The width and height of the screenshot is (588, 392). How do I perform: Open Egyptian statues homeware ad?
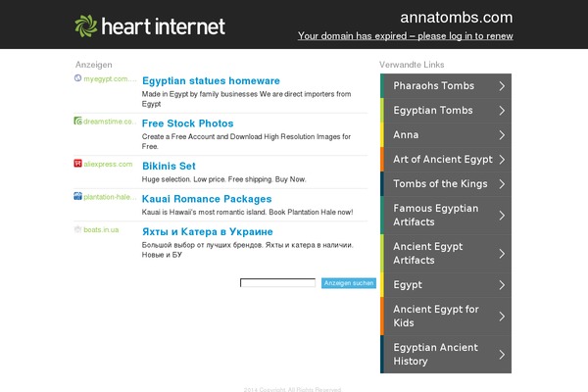point(211,80)
